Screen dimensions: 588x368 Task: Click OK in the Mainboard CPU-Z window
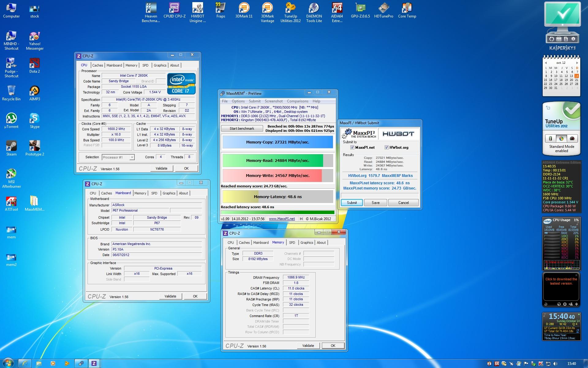click(195, 296)
